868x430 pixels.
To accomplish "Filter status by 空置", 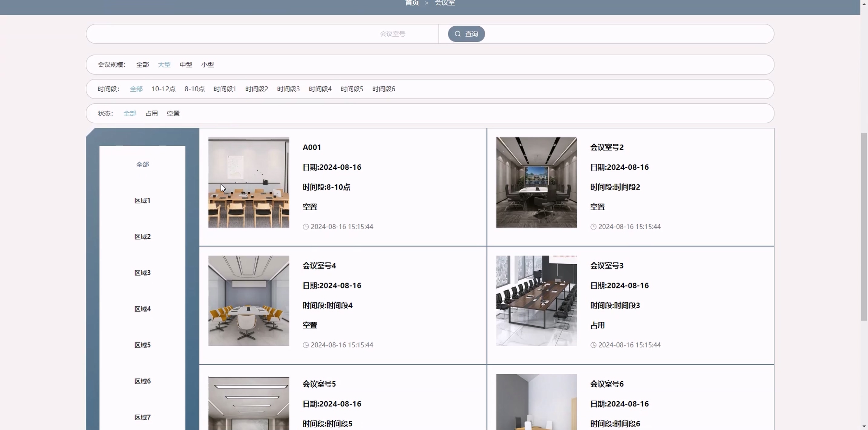I will [173, 113].
